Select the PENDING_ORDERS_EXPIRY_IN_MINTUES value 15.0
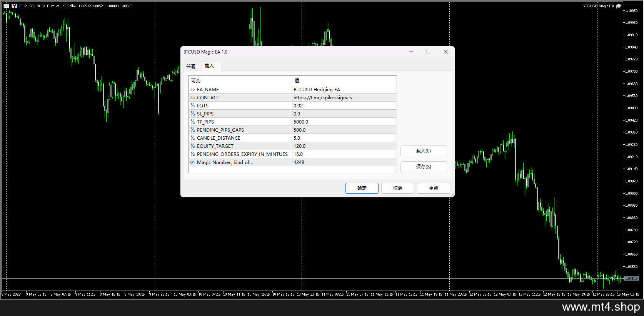The width and height of the screenshot is (644, 316). click(x=298, y=154)
